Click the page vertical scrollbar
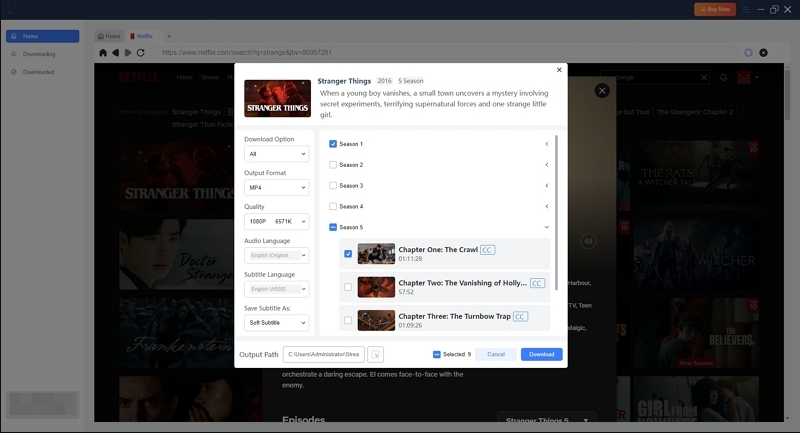 click(787, 95)
